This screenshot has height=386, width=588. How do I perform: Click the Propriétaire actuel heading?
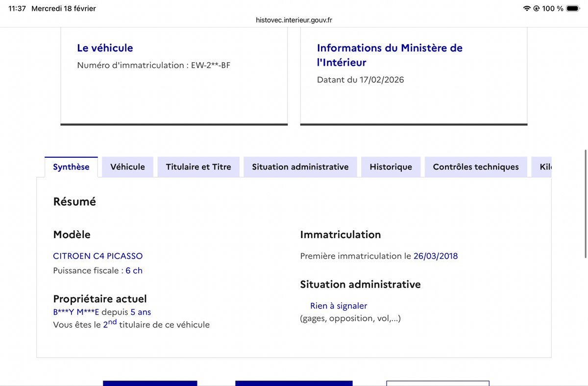pos(100,299)
